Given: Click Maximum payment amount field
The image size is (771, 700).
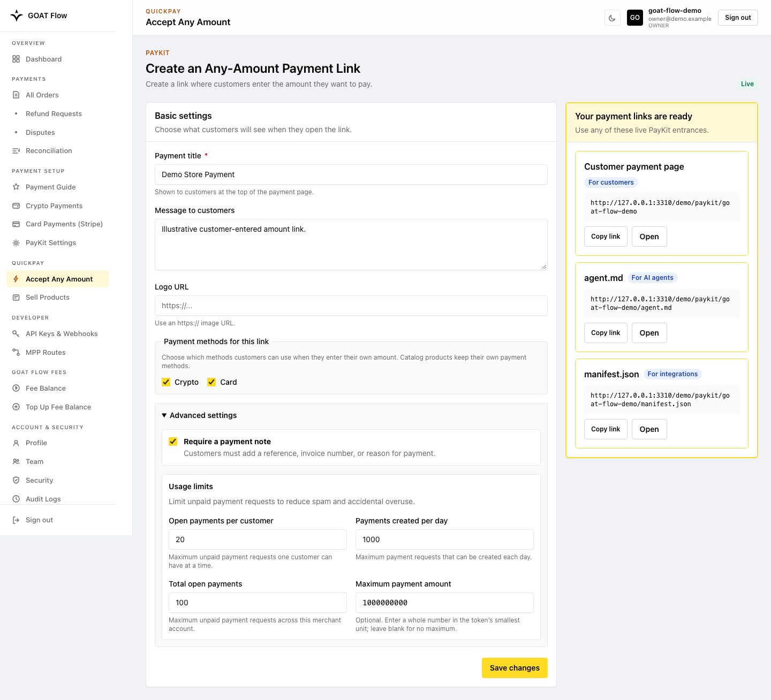Looking at the screenshot, I should tap(444, 603).
